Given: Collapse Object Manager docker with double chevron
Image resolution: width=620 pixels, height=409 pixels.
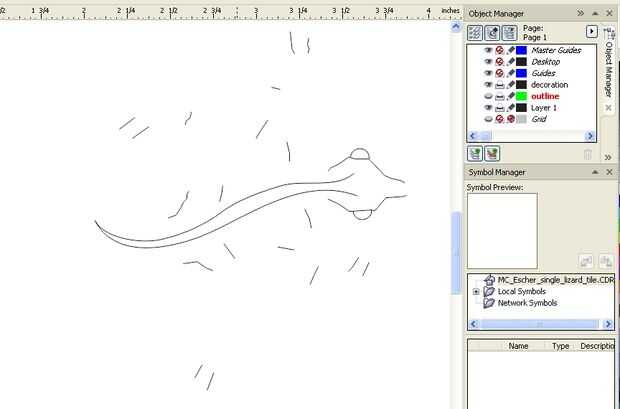Looking at the screenshot, I should [580, 13].
